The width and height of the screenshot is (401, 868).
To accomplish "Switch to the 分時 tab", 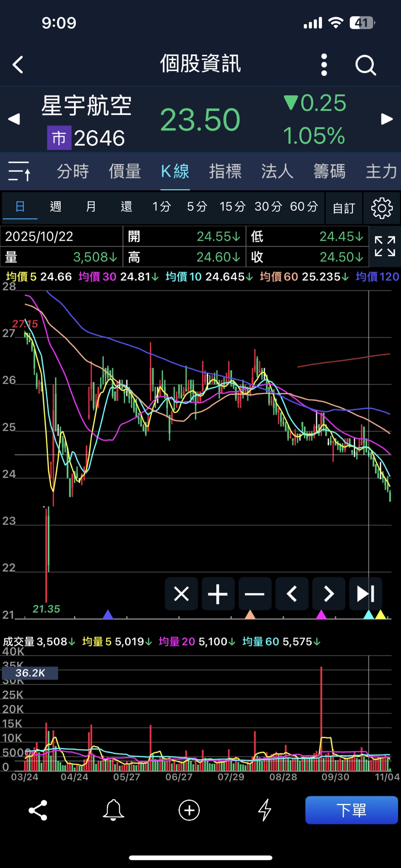I will pyautogui.click(x=73, y=171).
